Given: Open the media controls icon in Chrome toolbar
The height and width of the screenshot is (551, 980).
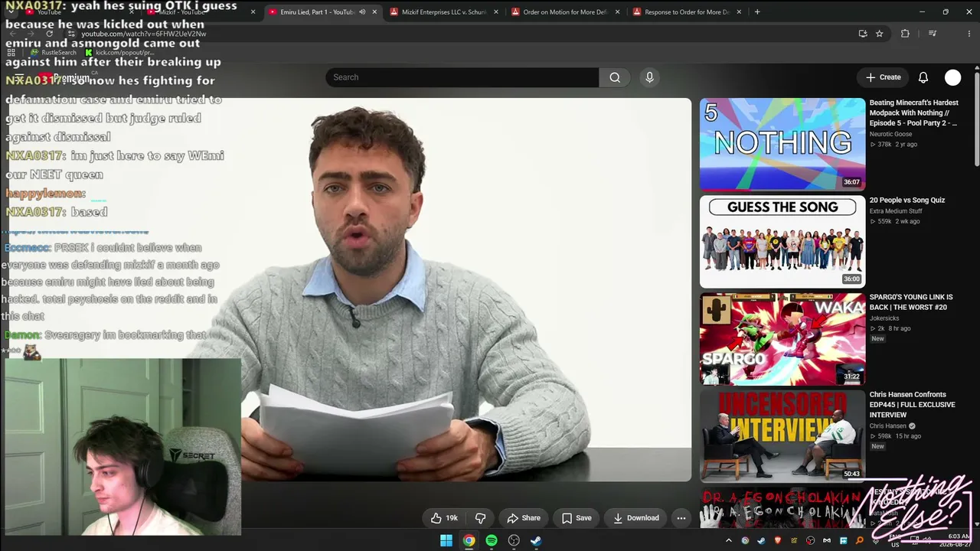Looking at the screenshot, I should (x=933, y=34).
